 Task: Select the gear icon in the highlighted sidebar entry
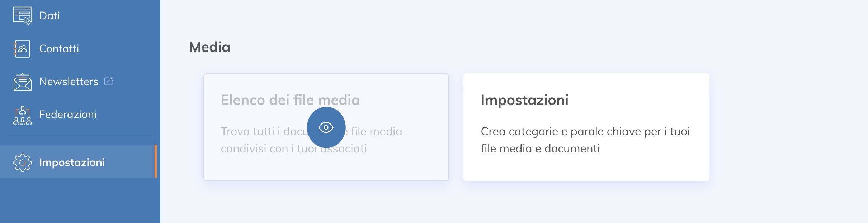point(22,162)
